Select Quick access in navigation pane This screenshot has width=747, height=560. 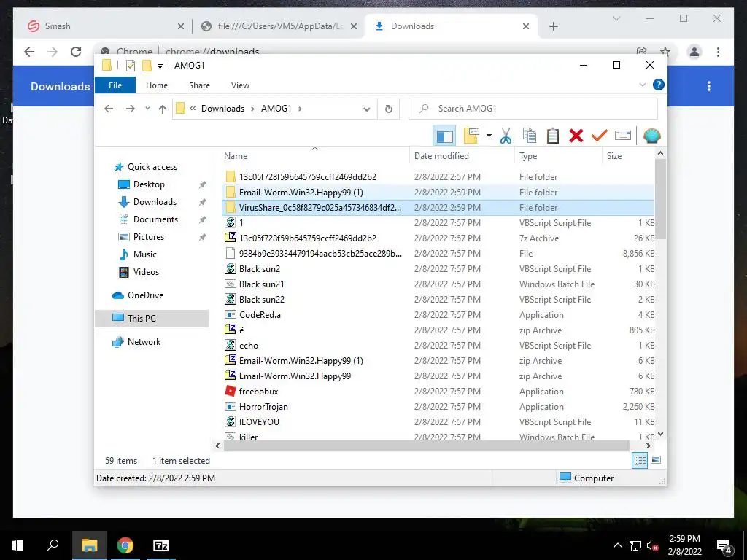pos(152,167)
